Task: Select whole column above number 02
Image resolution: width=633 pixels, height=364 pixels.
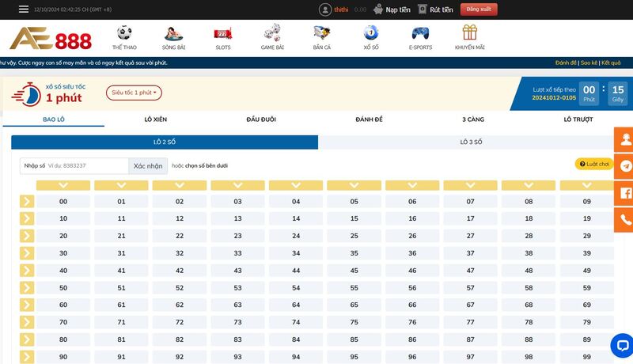Action: 180,185
